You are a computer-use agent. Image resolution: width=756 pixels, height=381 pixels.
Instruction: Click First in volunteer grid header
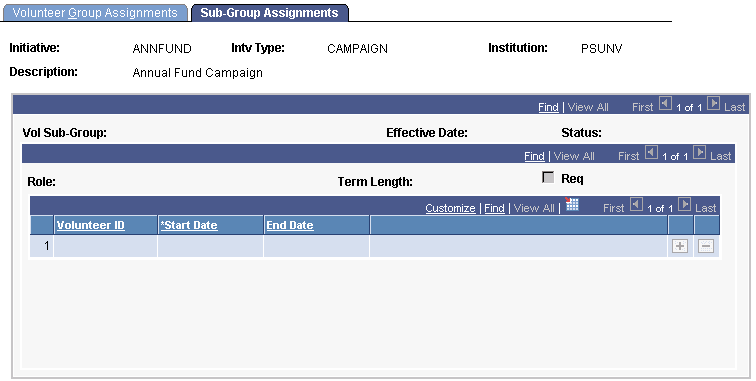pos(614,208)
